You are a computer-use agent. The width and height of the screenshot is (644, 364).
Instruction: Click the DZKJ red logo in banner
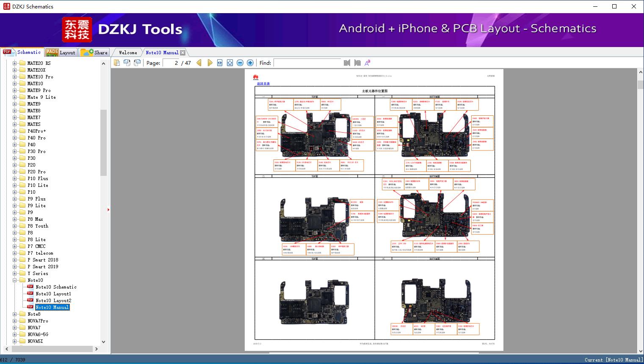[77, 30]
